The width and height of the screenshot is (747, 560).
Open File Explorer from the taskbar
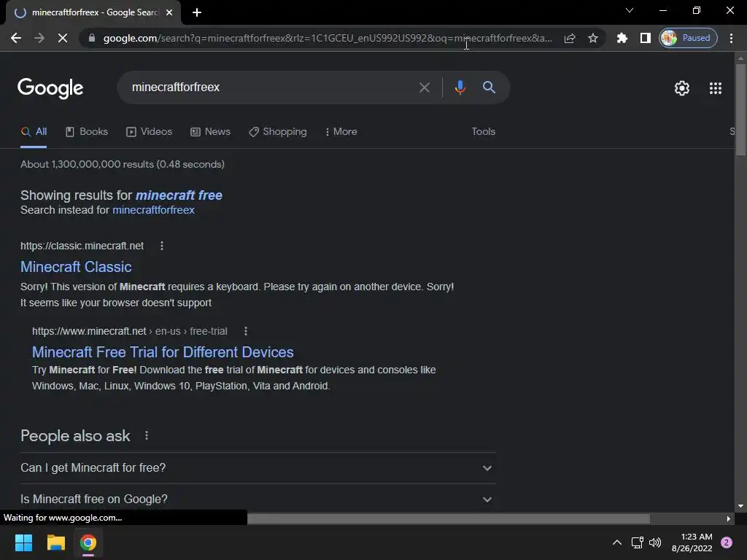click(x=55, y=542)
